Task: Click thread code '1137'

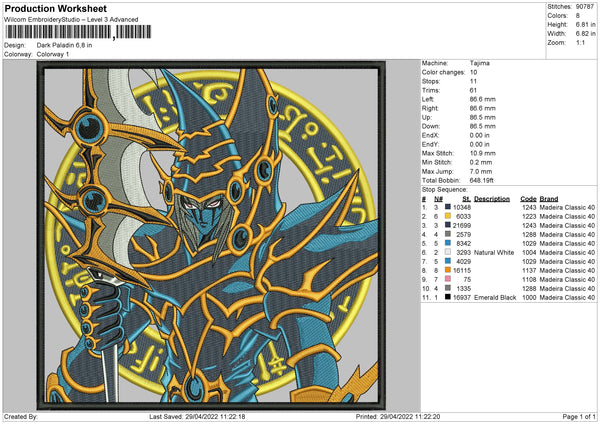Action: [x=529, y=270]
